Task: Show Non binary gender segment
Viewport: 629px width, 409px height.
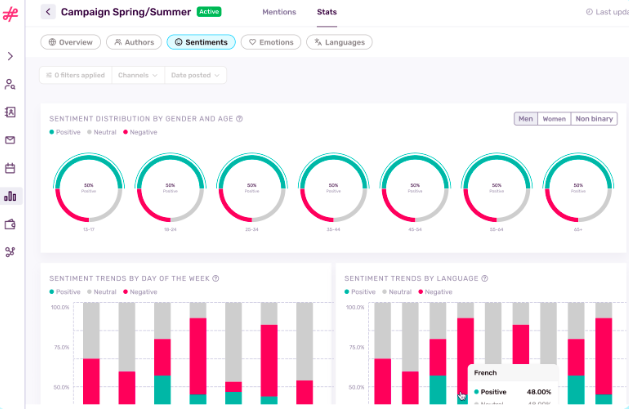Action: coord(594,119)
